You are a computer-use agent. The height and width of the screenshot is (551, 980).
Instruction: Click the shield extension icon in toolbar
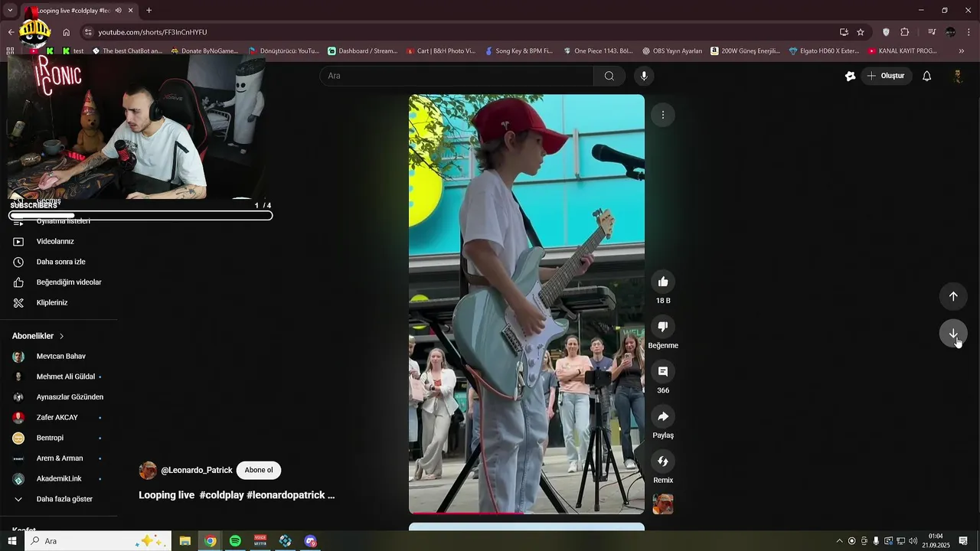[x=886, y=32]
